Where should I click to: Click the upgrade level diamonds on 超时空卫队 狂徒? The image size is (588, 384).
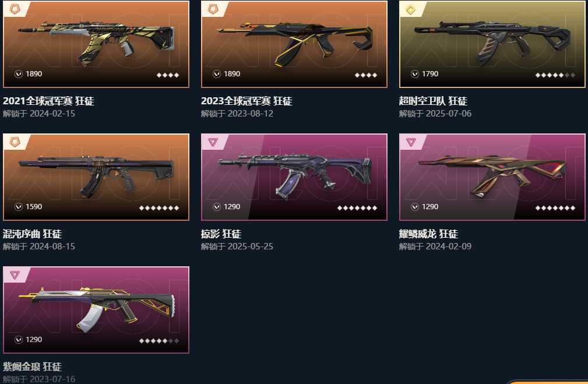(555, 75)
